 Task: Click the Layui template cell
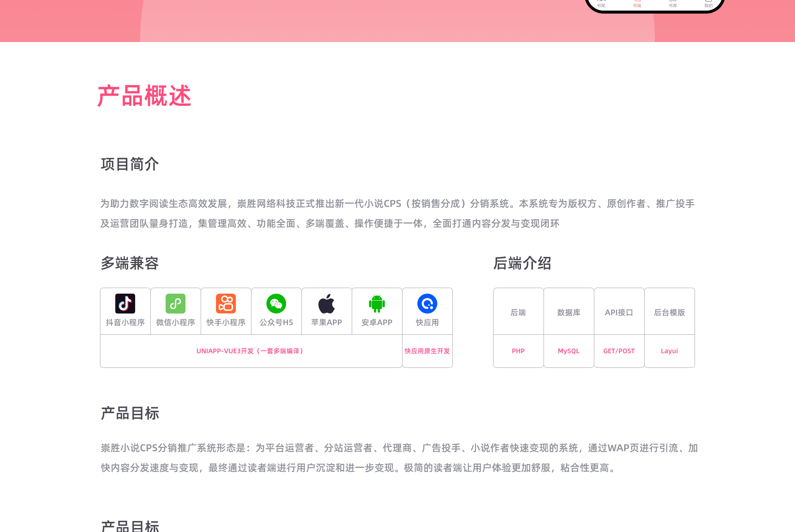pos(669,351)
